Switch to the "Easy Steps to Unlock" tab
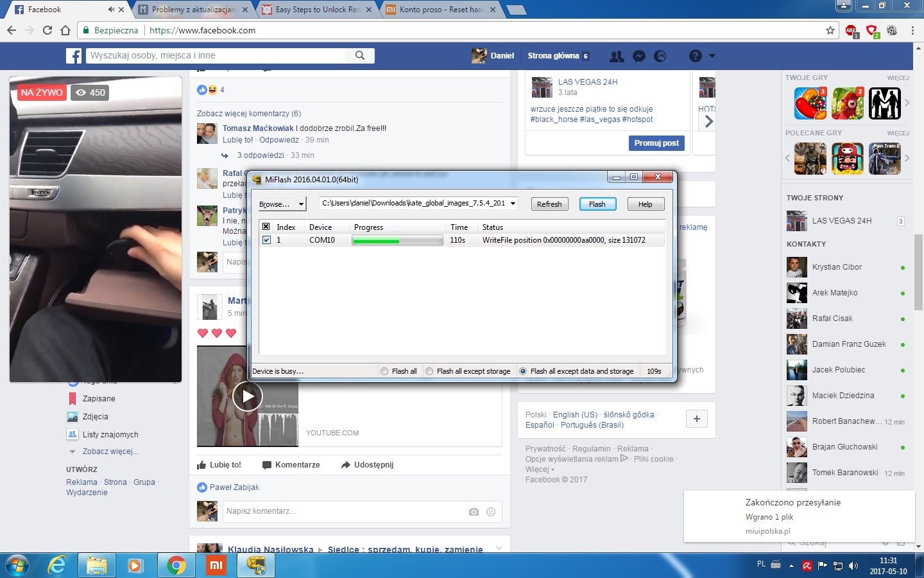Viewport: 924px width, 578px height. [317, 10]
